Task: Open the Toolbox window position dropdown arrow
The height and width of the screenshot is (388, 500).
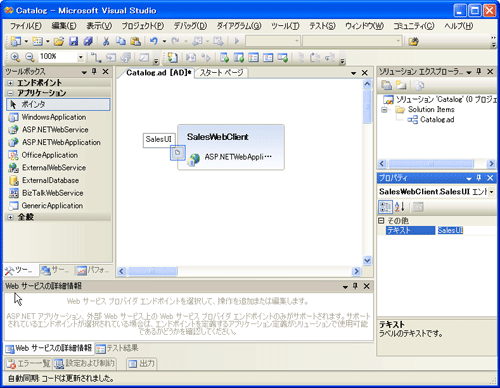Action: pos(84,72)
